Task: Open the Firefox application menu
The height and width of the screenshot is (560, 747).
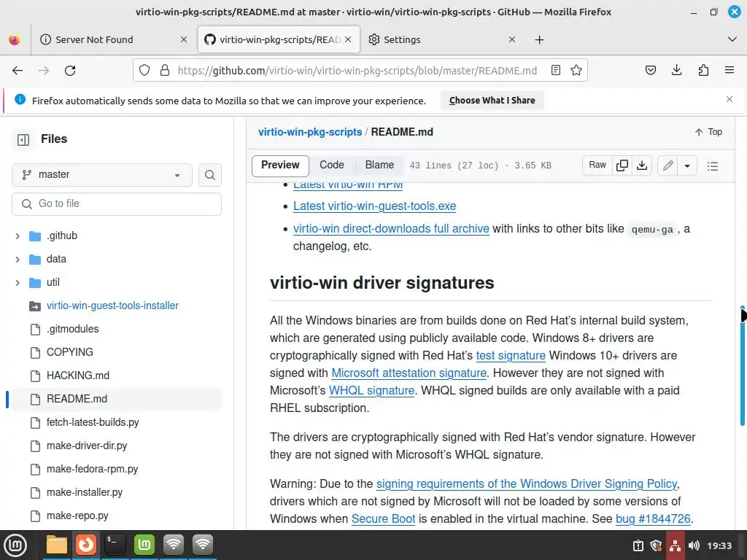Action: tap(729, 71)
